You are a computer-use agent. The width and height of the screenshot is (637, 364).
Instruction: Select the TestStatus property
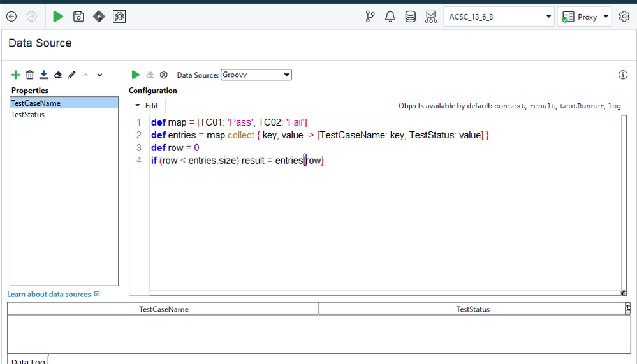point(28,115)
